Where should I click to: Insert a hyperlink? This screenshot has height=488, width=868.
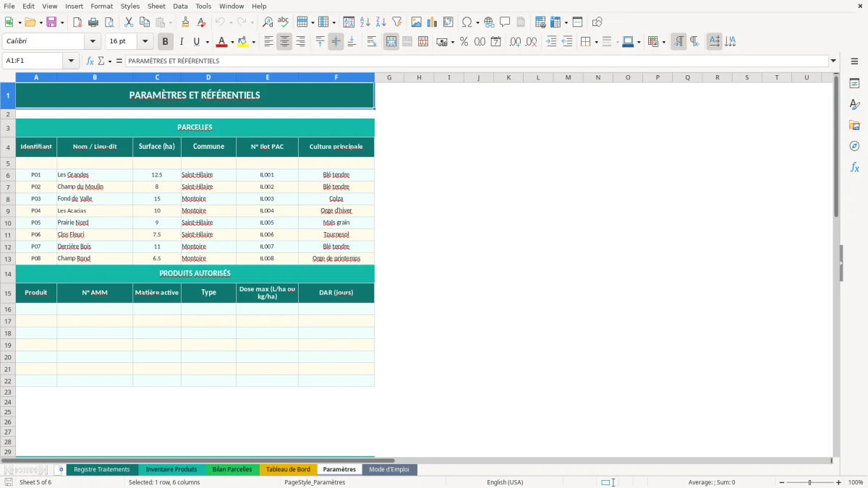(489, 22)
